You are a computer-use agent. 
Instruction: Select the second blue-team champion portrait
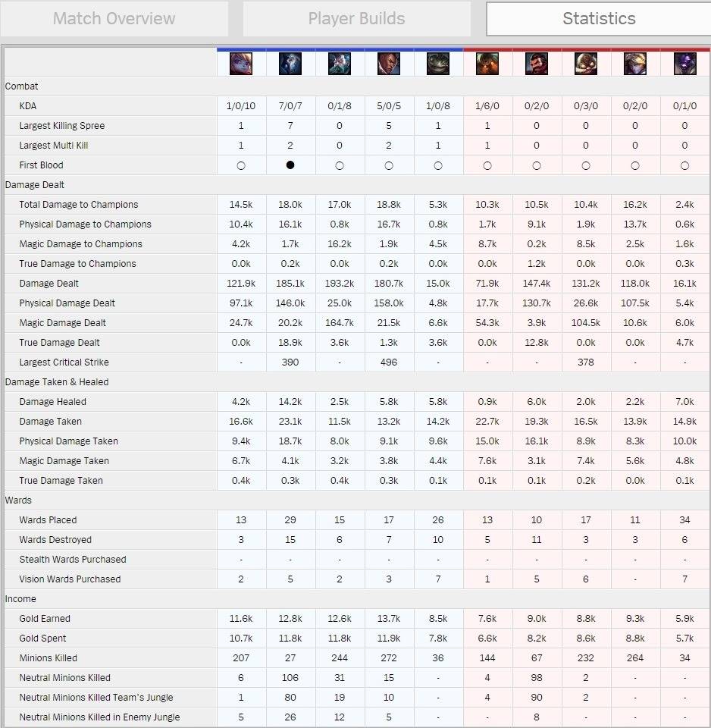pyautogui.click(x=290, y=64)
